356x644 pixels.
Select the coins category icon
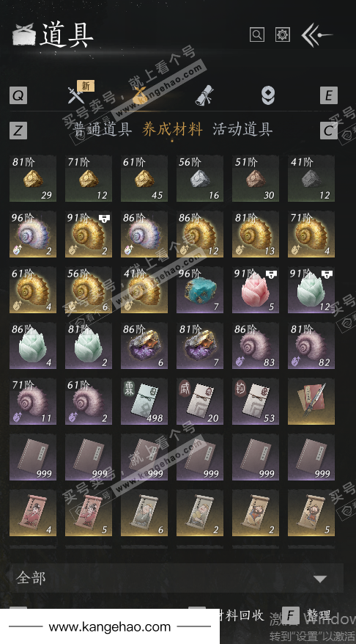268,95
